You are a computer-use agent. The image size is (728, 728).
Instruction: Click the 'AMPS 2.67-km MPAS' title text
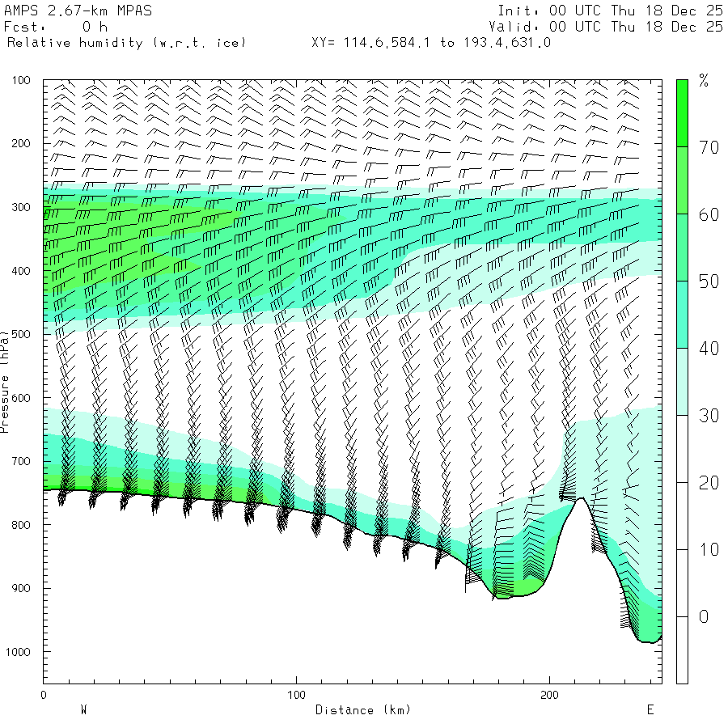[x=78, y=11]
